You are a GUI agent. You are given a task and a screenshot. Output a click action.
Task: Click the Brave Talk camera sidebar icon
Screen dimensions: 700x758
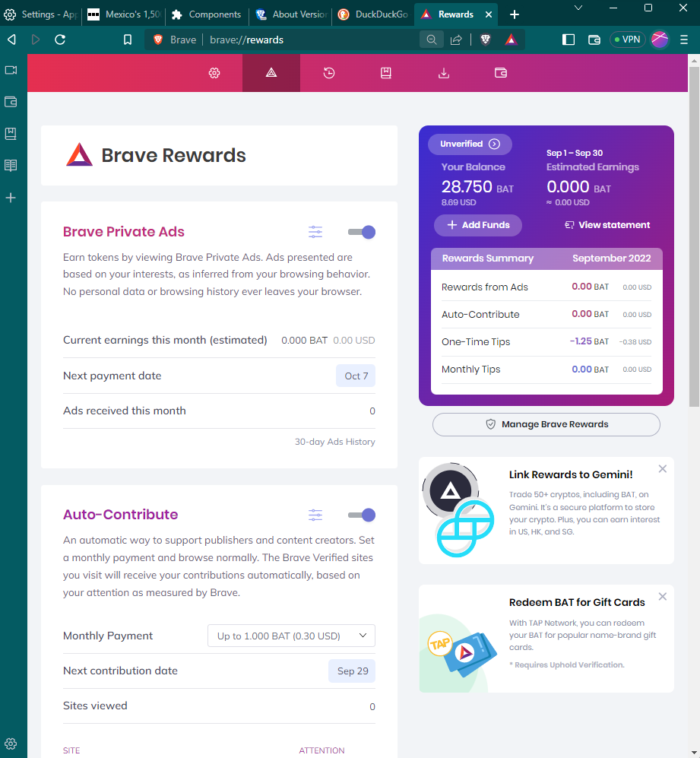coord(11,70)
